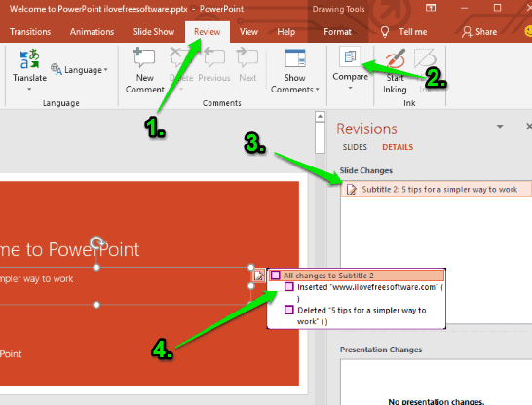Click the 'Slide Changes' heading
The image size is (532, 405).
tap(366, 170)
